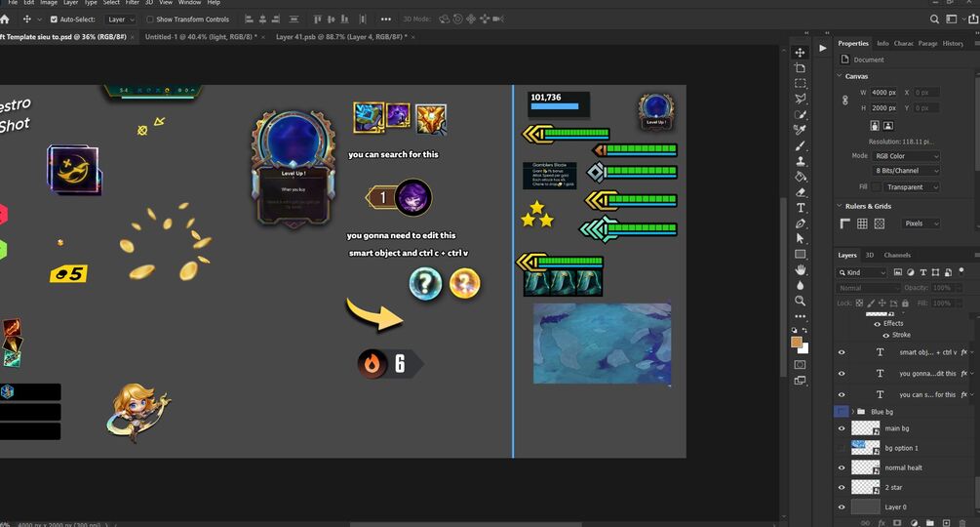This screenshot has height=527, width=980.
Task: Toggle rulers icon in Rulers & Grids
Action: 845,223
